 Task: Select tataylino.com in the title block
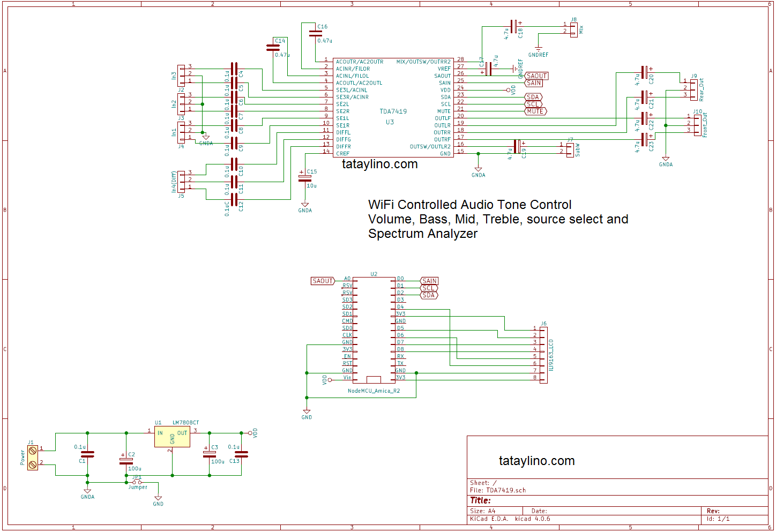click(536, 461)
